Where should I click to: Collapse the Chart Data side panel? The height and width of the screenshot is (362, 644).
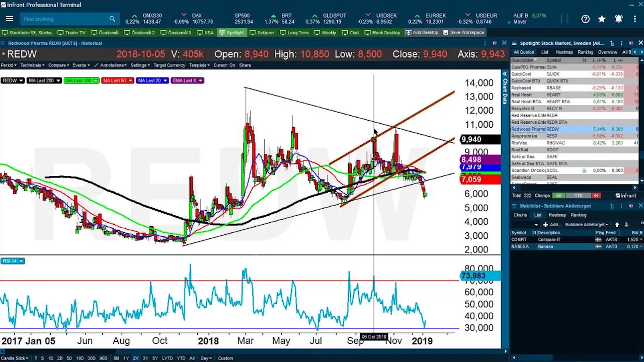pyautogui.click(x=505, y=74)
